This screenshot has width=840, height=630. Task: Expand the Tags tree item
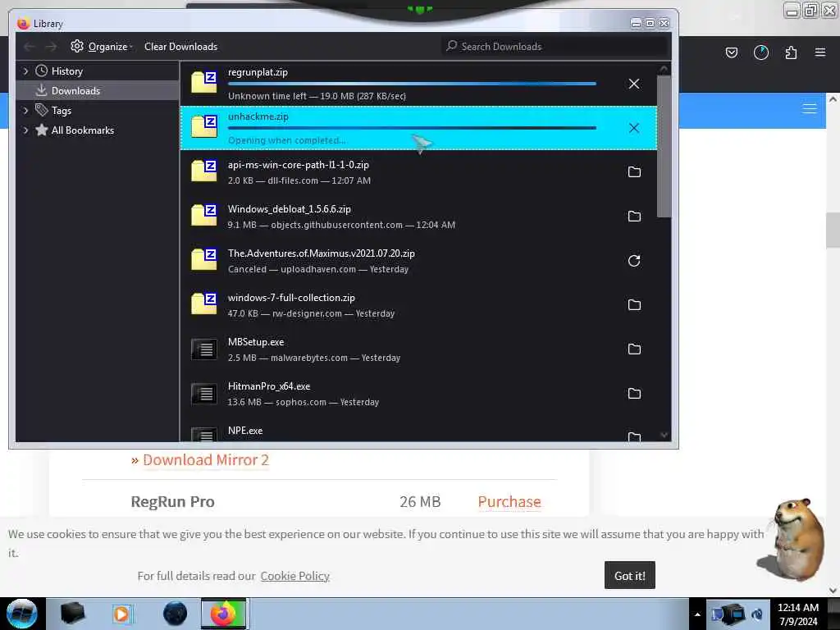[25, 111]
